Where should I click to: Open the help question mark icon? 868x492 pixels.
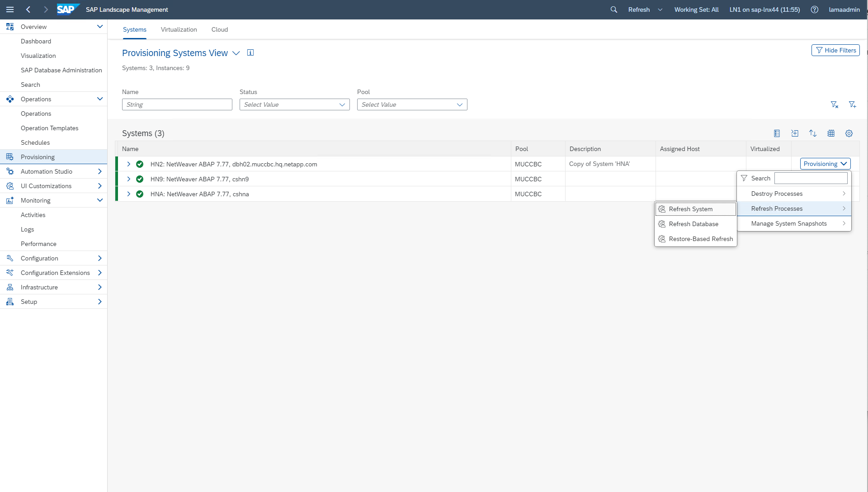pyautogui.click(x=814, y=9)
